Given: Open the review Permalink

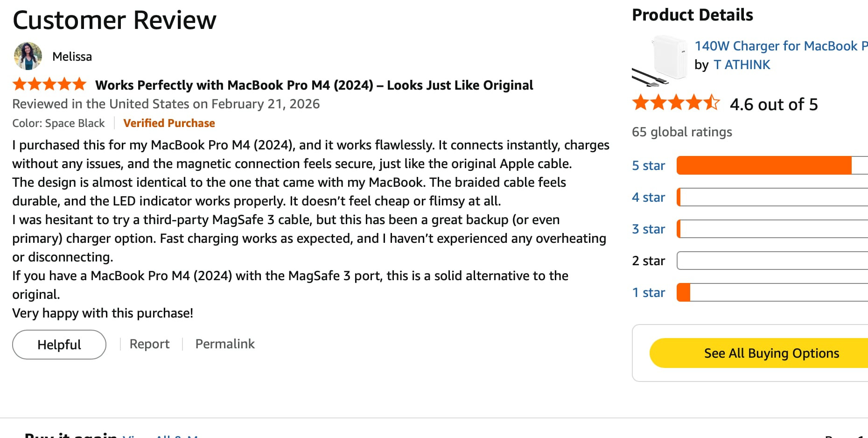Looking at the screenshot, I should click(x=225, y=344).
